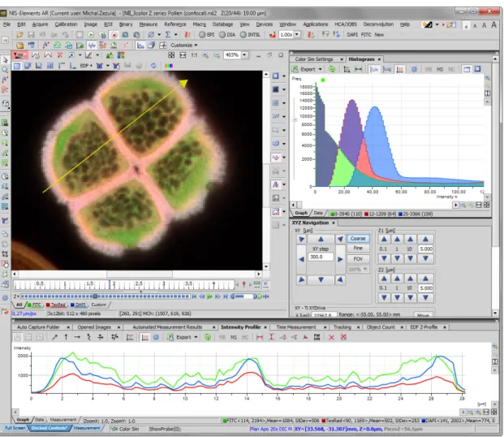Switch to the Color Sim Settings tab
The image size is (504, 437).
[314, 59]
